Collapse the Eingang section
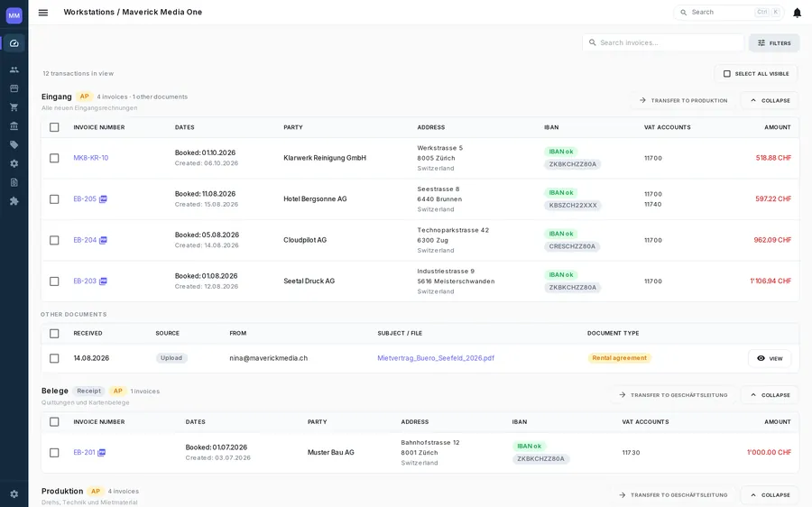Screen dimensions: 812x507 [770, 100]
